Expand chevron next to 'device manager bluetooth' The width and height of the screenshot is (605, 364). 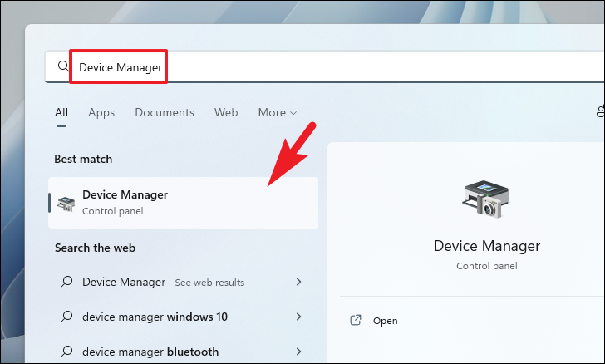click(298, 352)
